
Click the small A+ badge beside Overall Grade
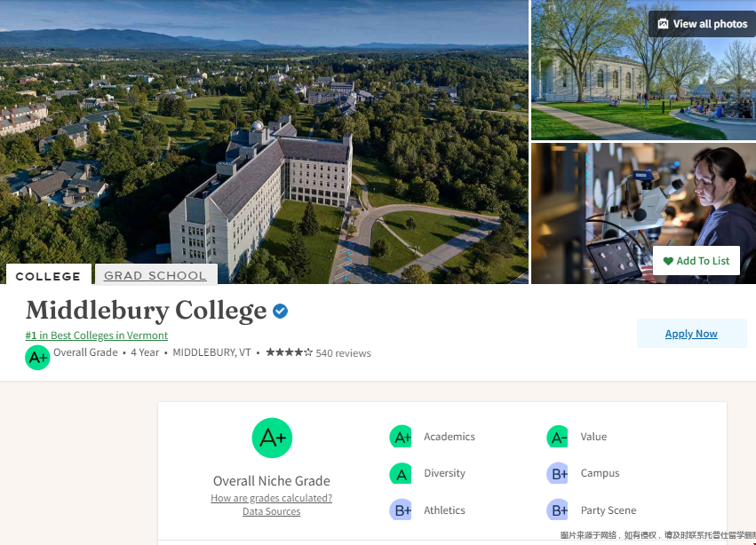pos(37,358)
